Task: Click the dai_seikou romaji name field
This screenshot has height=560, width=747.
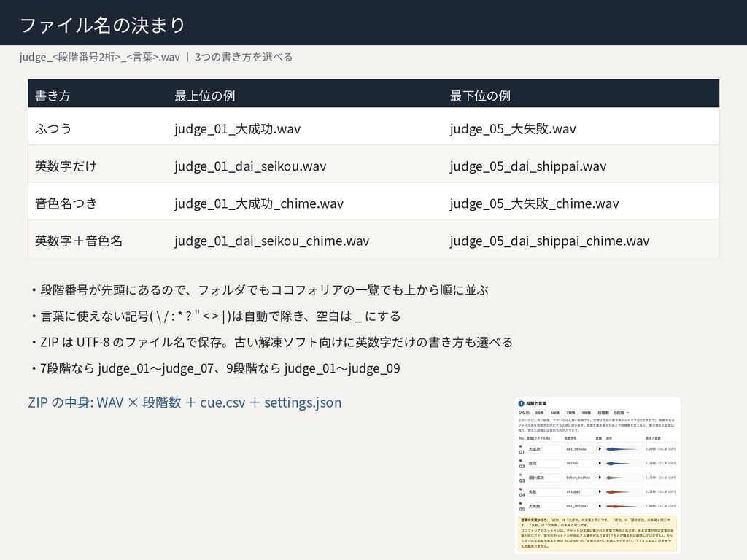Action: (x=578, y=449)
